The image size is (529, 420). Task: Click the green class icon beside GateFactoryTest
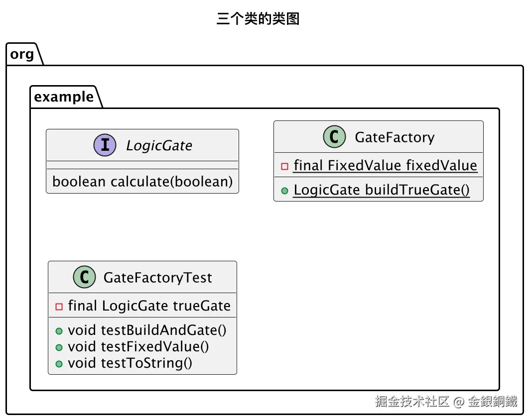click(x=84, y=277)
